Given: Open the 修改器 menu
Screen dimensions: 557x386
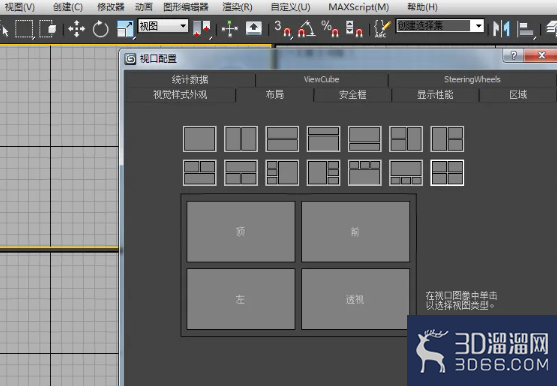Looking at the screenshot, I should (111, 7).
